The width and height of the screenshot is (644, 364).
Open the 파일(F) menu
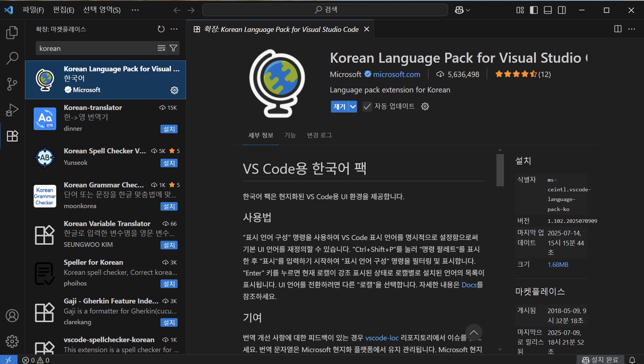[x=33, y=10]
